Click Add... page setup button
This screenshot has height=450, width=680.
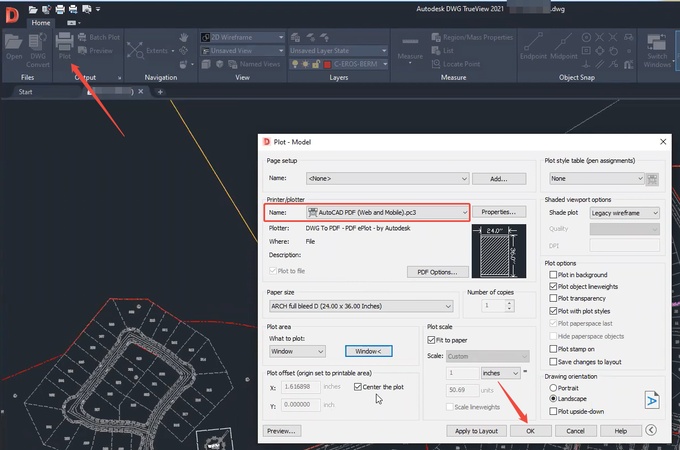point(499,179)
